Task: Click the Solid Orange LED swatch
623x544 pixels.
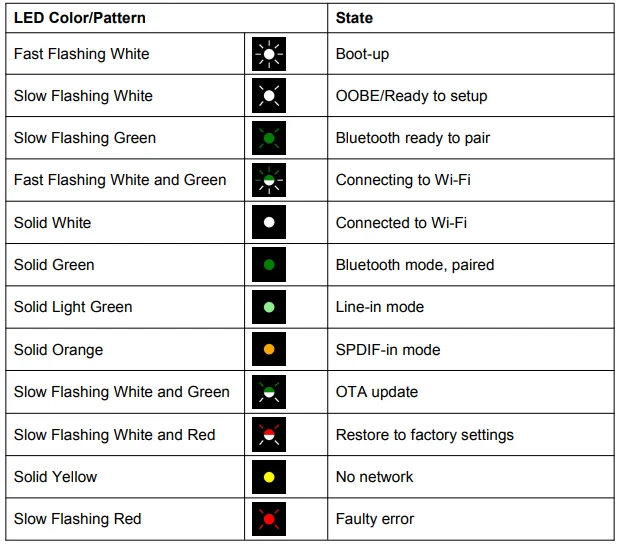Action: [268, 350]
